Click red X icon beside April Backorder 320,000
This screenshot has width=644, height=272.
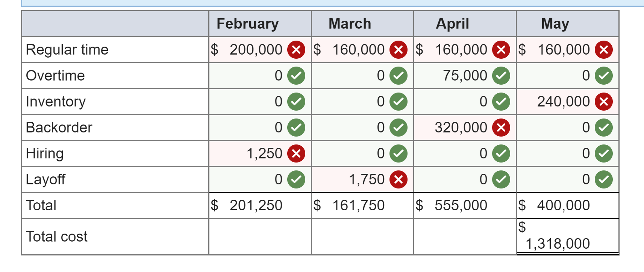(x=501, y=128)
